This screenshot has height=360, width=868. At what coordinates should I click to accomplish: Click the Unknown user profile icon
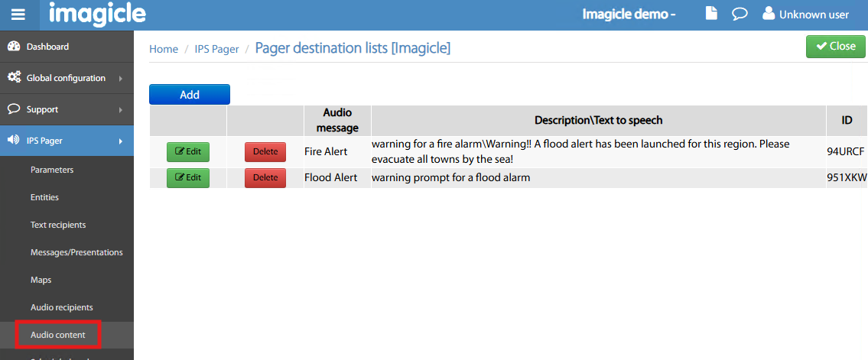[x=769, y=15]
